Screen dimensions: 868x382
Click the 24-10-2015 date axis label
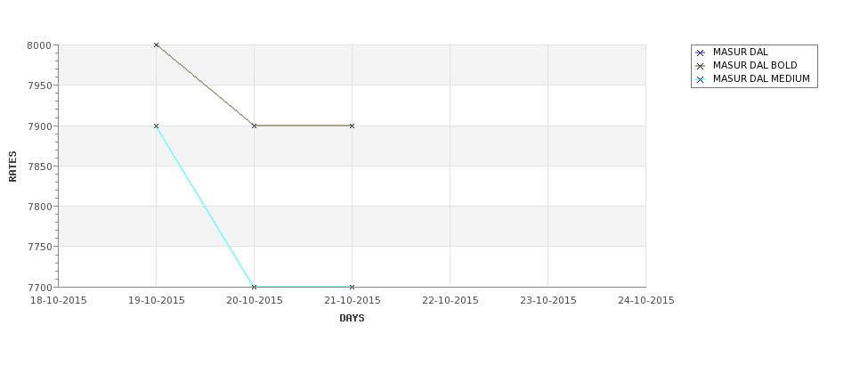pos(646,300)
